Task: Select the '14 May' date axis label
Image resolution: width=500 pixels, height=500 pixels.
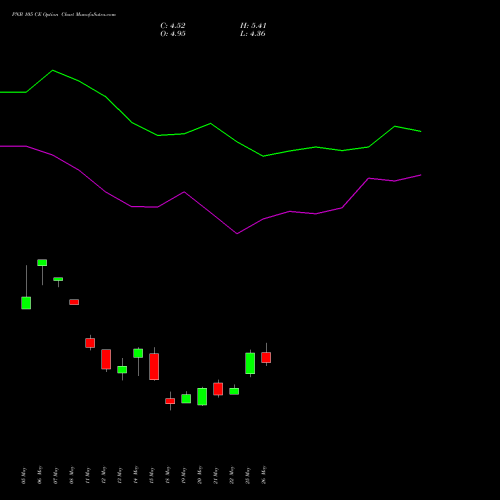Action: (x=136, y=475)
